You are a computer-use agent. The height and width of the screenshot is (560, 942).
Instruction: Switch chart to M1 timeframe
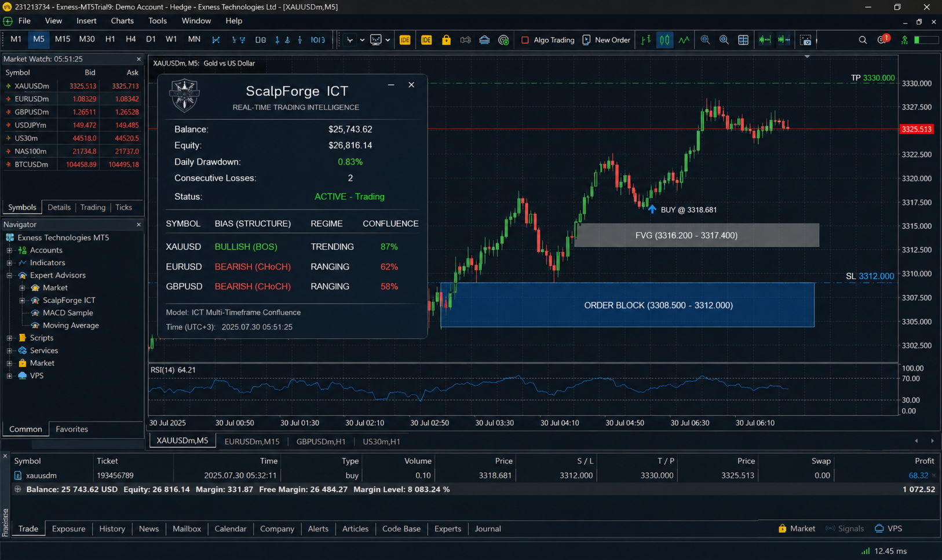click(x=16, y=39)
